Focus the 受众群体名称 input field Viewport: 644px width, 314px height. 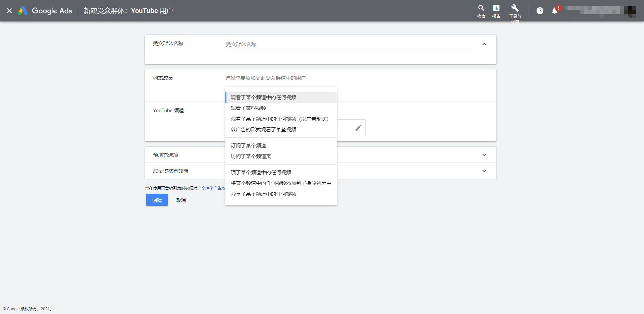pos(350,45)
